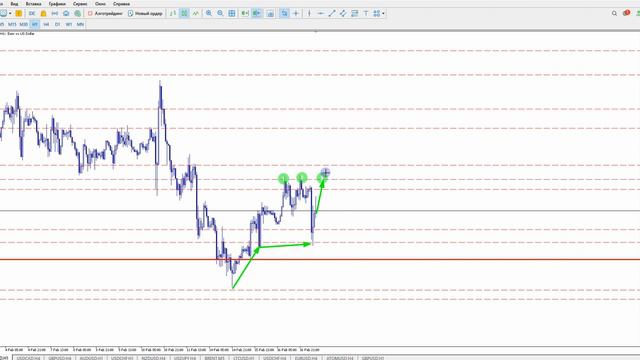The height and width of the screenshot is (360, 640).
Task: Show the Navigator panel
Action: [55, 13]
